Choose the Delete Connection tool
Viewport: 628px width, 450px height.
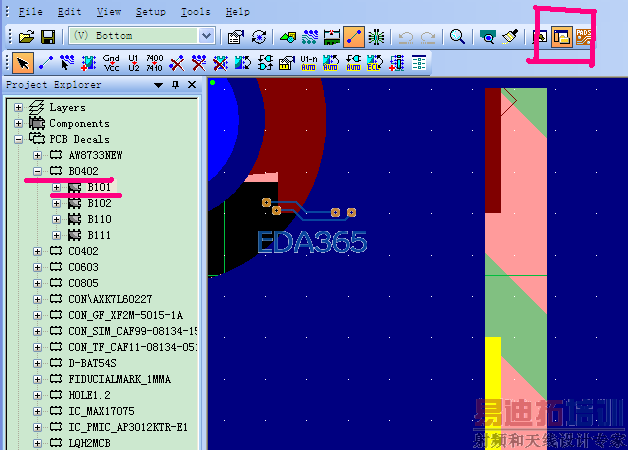tap(177, 63)
